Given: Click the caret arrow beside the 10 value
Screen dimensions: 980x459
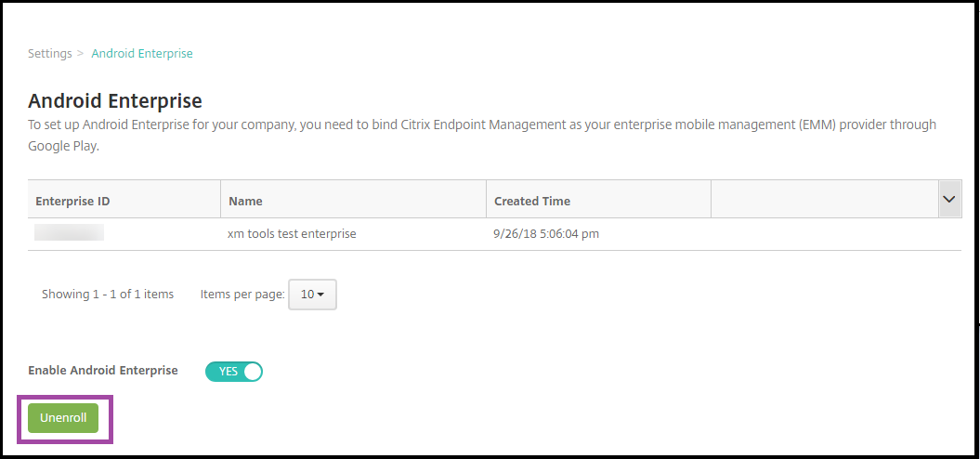Looking at the screenshot, I should point(320,295).
